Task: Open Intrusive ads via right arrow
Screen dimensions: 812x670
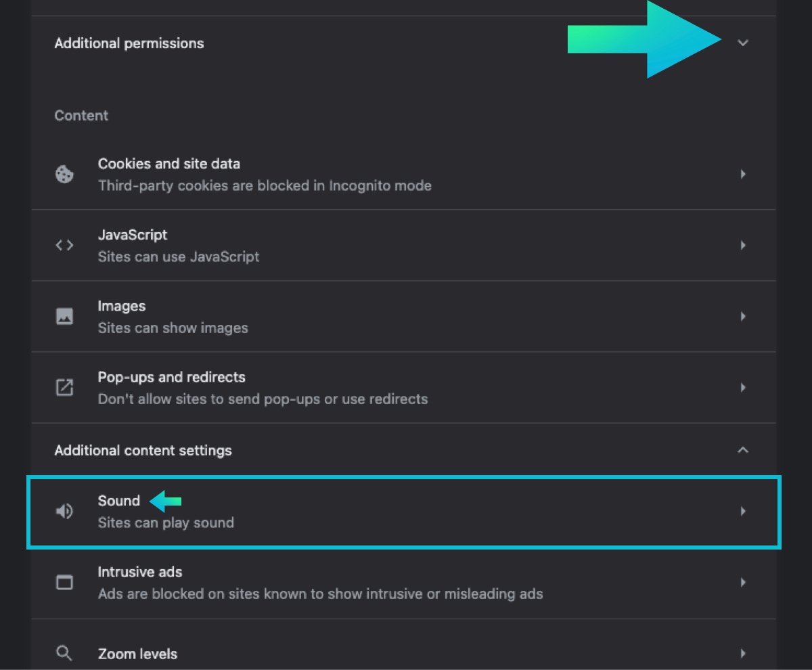Action: coord(743,582)
